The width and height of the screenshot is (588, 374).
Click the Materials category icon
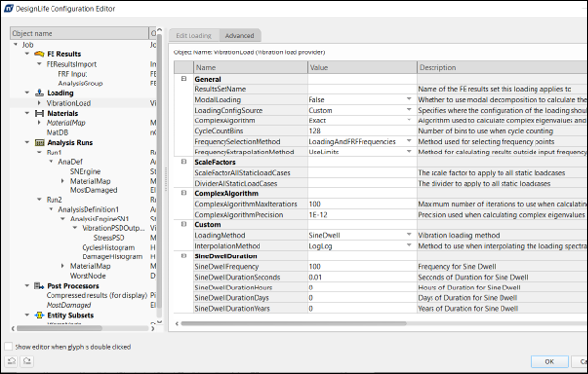39,113
